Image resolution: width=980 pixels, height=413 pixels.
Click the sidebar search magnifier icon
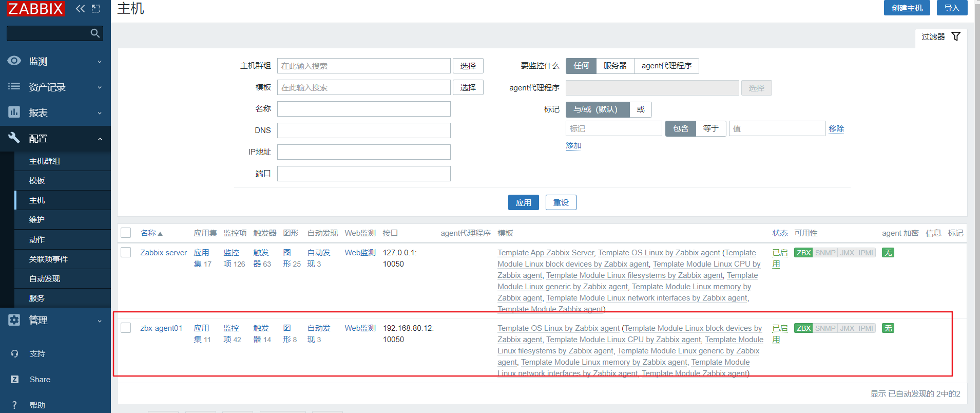[95, 33]
